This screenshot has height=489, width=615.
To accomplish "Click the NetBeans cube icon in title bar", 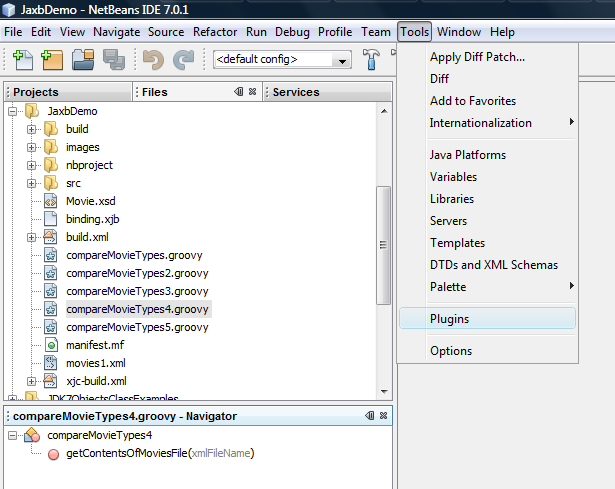I will [9, 9].
